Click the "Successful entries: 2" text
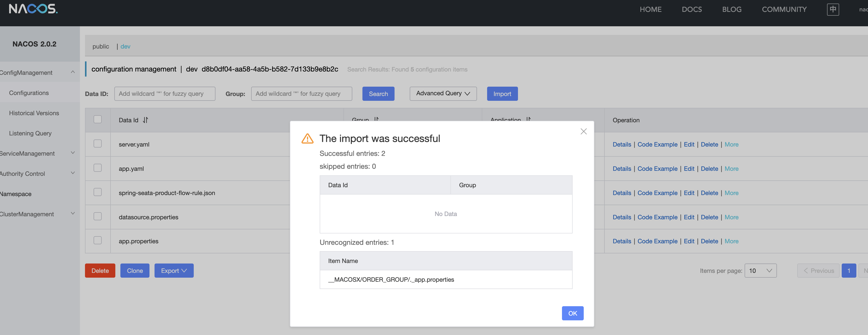 pyautogui.click(x=352, y=154)
